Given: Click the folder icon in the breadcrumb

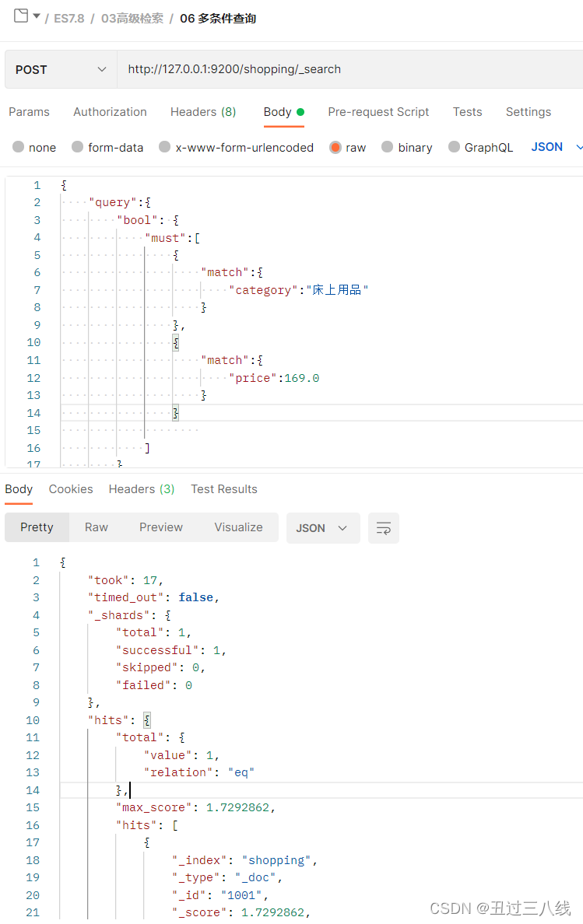Looking at the screenshot, I should (21, 16).
